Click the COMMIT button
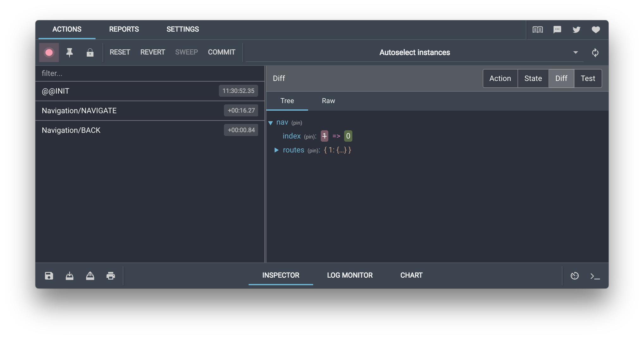644x339 pixels. click(x=221, y=52)
